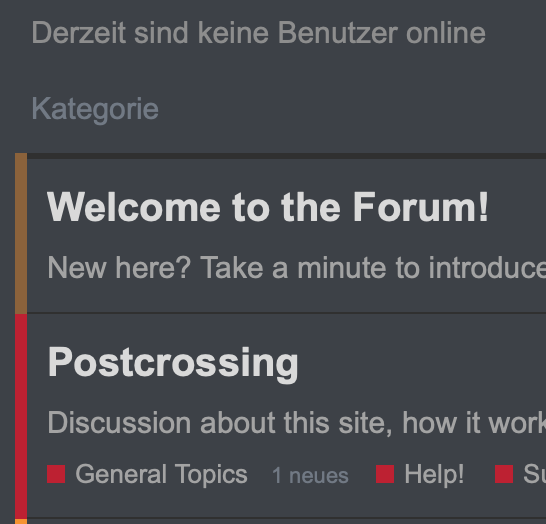546x524 pixels.
Task: Click the word Welcome in the category title
Action: point(134,207)
